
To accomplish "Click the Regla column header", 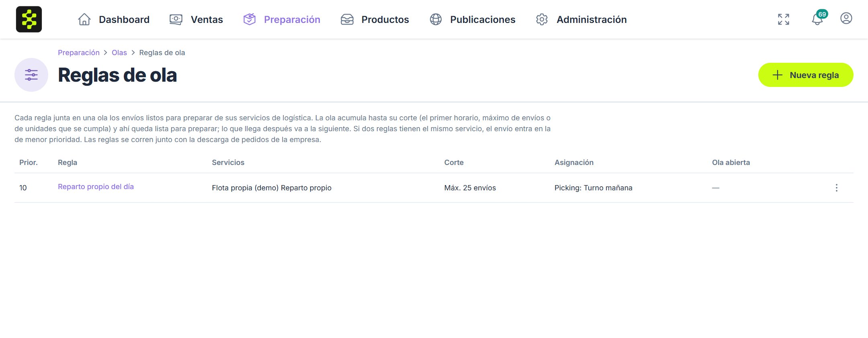I will (68, 163).
